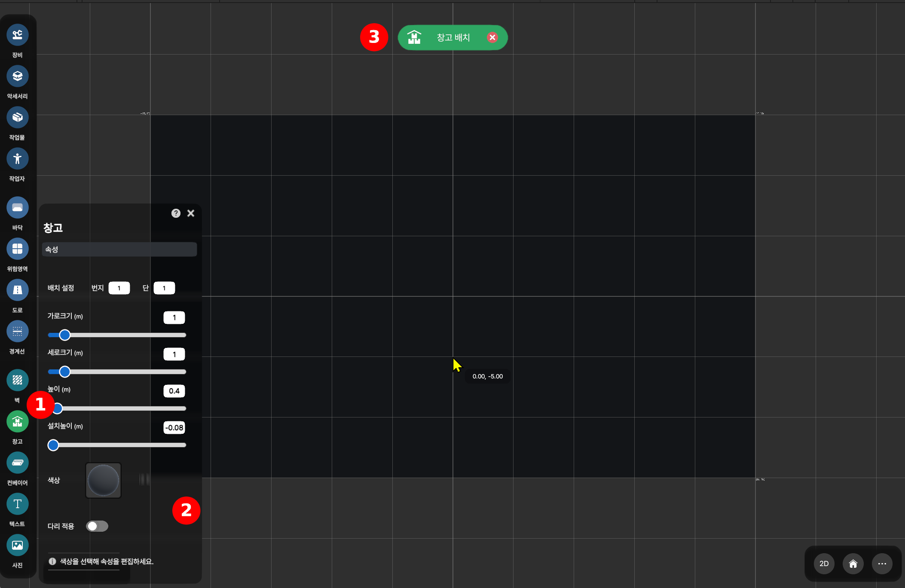The width and height of the screenshot is (905, 588).
Task: Cancel 창고 배치 with red X
Action: coord(492,37)
